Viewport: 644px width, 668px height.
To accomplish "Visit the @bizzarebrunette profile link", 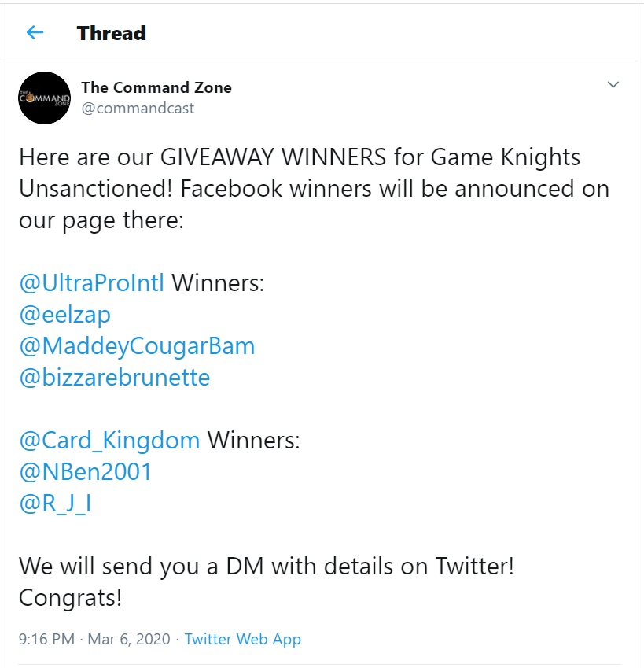I will pyautogui.click(x=113, y=378).
